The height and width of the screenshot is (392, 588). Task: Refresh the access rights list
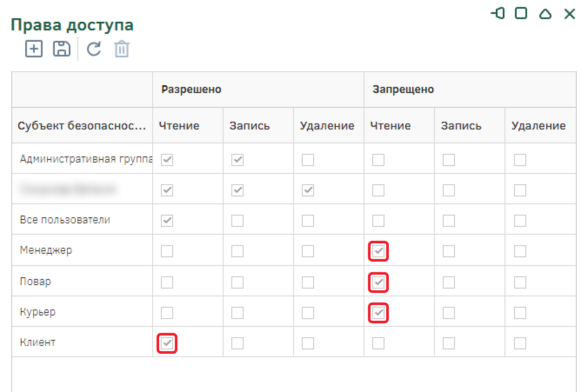coord(94,49)
